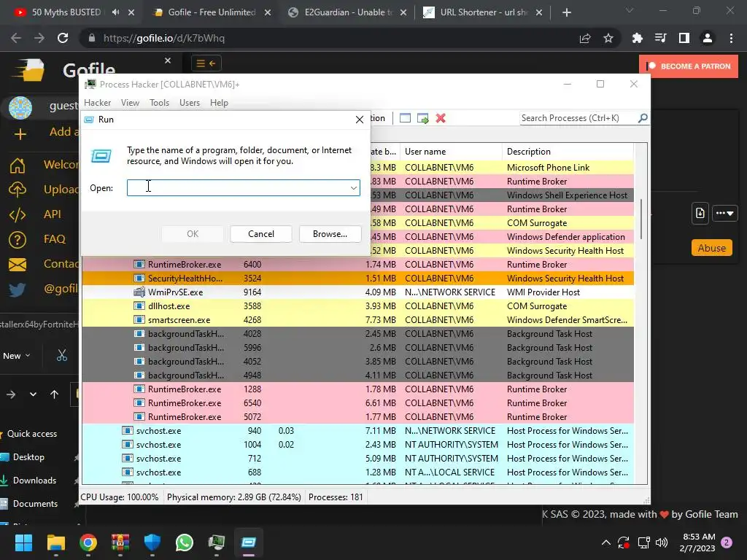Open Windows Security shield in taskbar
Viewport: 747px width, 560px height.
tap(152, 542)
